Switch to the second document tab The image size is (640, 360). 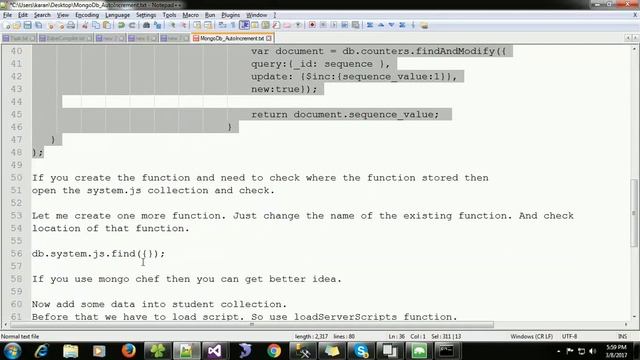coord(65,38)
